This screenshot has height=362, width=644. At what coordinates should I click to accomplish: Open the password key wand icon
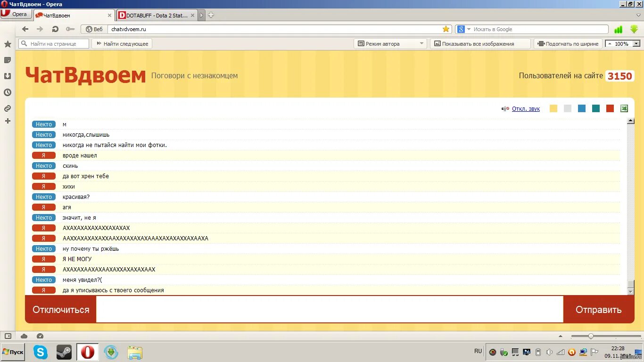[70, 29]
